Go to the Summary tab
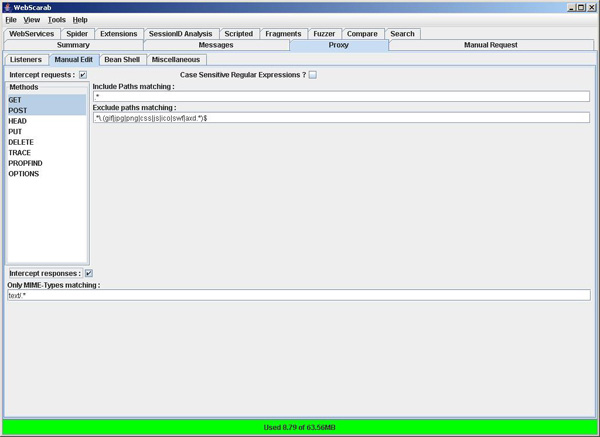Viewport: 600px width, 437px height. click(73, 45)
